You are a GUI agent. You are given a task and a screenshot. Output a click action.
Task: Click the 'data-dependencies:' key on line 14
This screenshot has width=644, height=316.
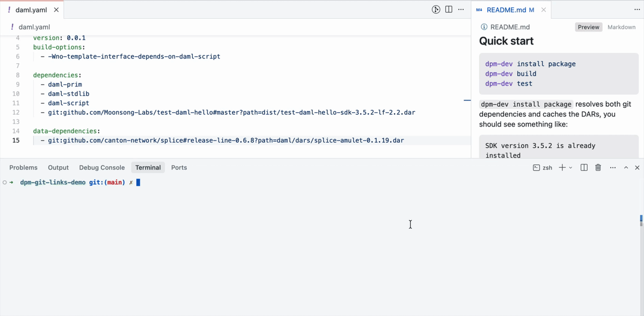tap(67, 131)
